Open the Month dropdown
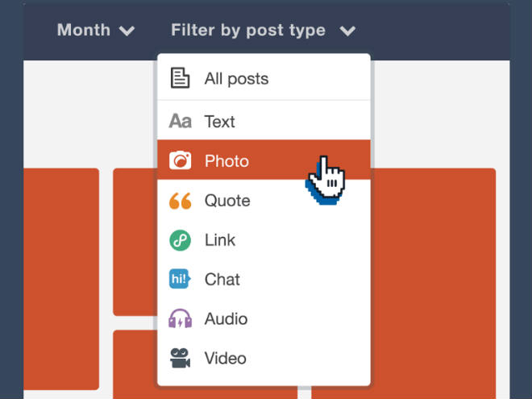 point(84,31)
